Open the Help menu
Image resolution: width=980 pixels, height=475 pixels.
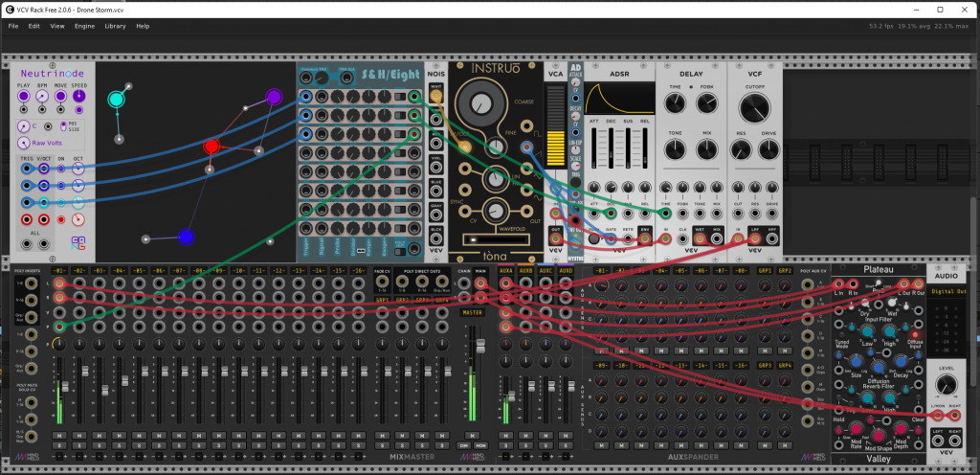coord(143,26)
